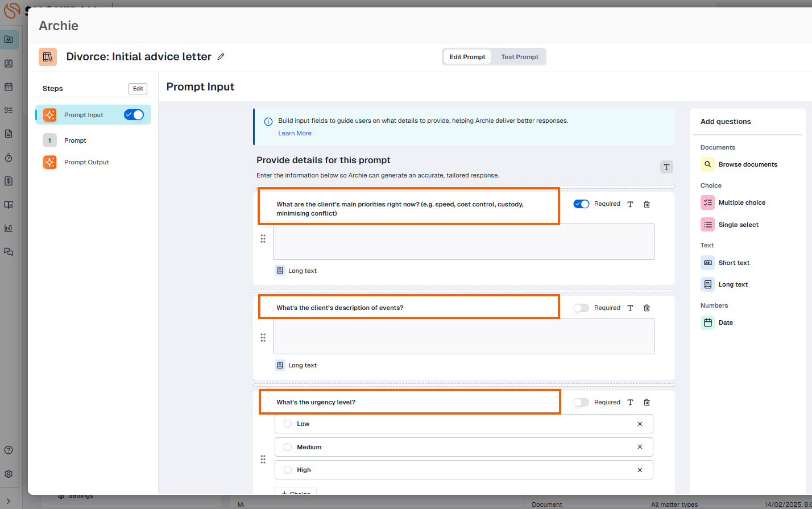Click text format icon for description of events question
Image resolution: width=812 pixels, height=509 pixels.
click(630, 308)
